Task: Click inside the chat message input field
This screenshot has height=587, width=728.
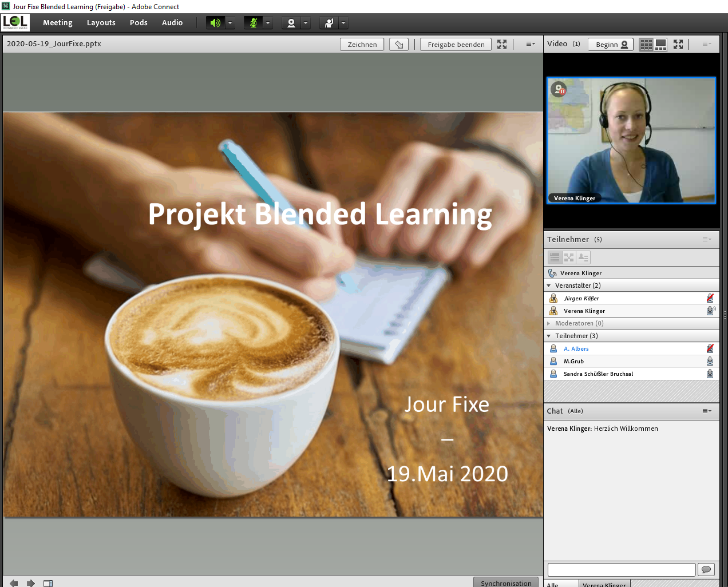Action: tap(621, 569)
